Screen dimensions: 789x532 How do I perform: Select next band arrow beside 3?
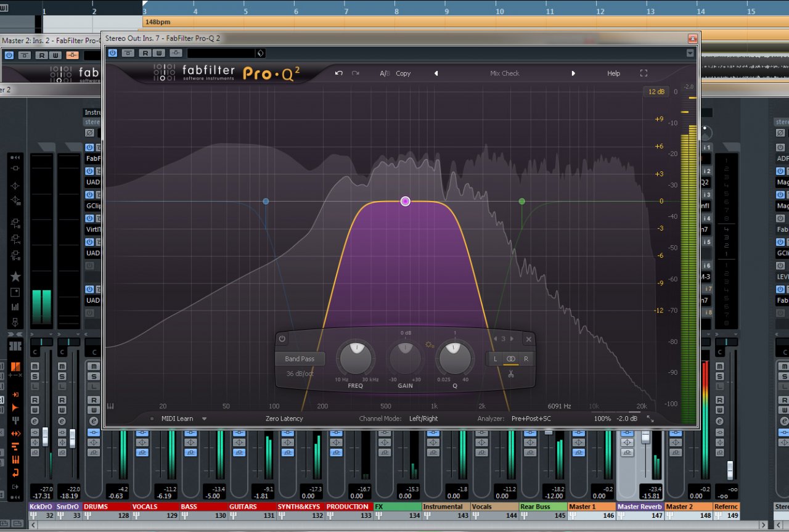pos(512,338)
